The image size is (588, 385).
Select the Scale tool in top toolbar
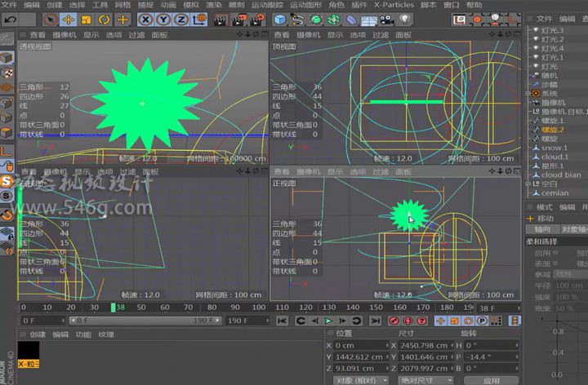tap(87, 20)
